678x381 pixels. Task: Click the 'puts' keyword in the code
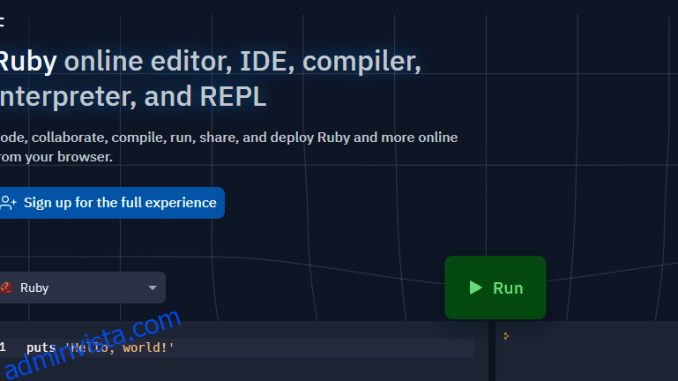pyautogui.click(x=41, y=347)
